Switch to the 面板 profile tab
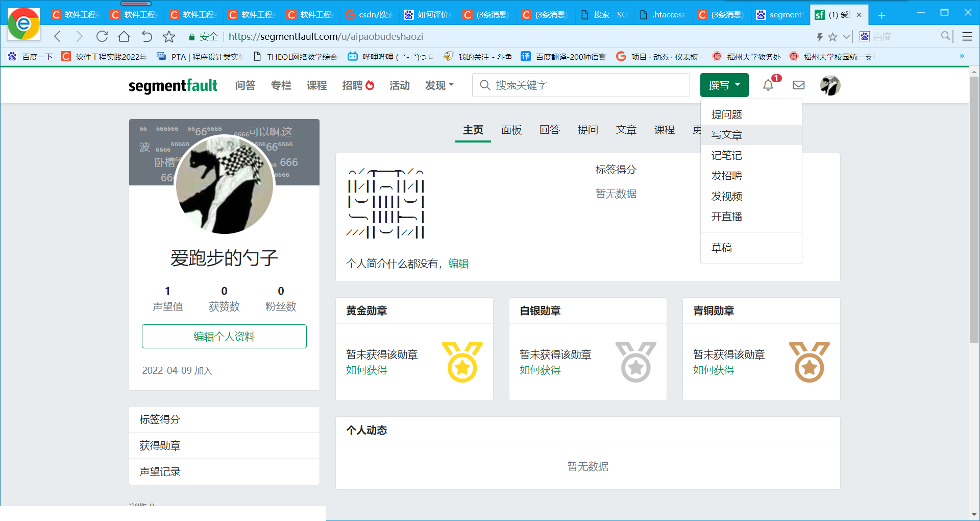Viewport: 980px width, 521px height. tap(511, 130)
